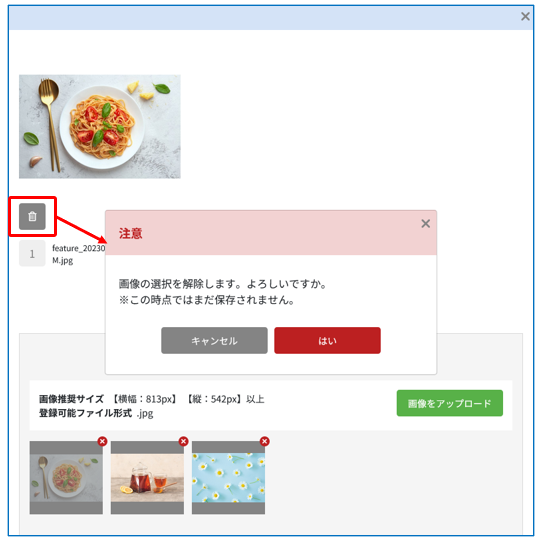Click the ※この時点ではまだ保存されません note
Screen dimensions: 543x546
pos(207,300)
